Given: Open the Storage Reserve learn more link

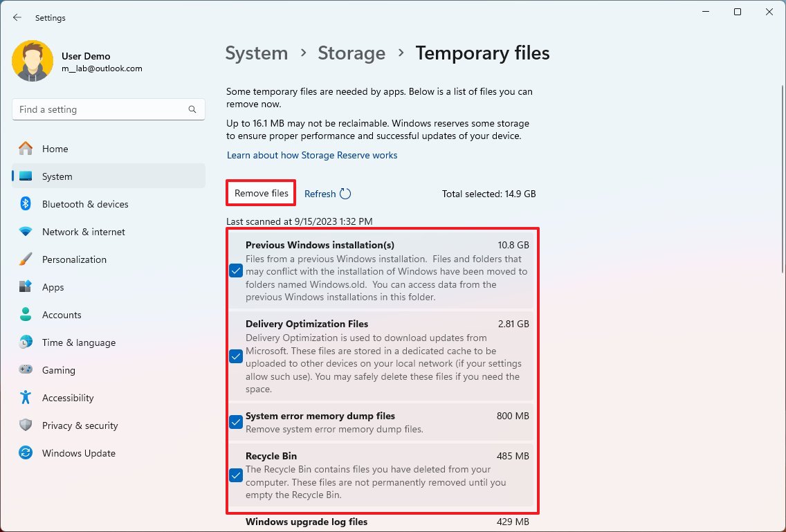Looking at the screenshot, I should [x=311, y=155].
